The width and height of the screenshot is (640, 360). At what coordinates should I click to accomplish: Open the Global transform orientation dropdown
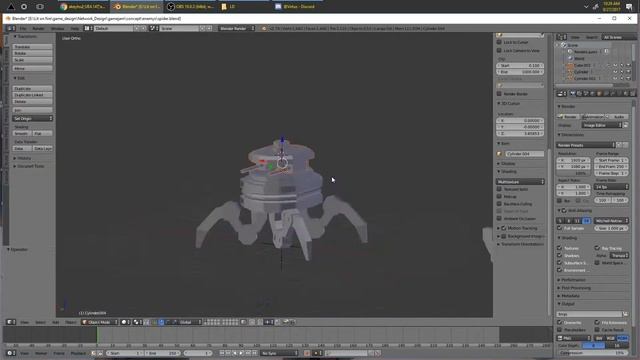click(x=189, y=322)
